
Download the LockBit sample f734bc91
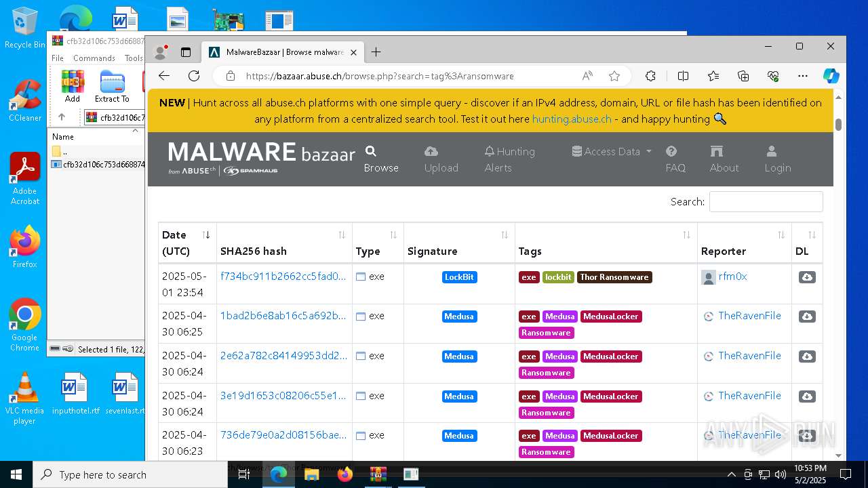point(807,277)
